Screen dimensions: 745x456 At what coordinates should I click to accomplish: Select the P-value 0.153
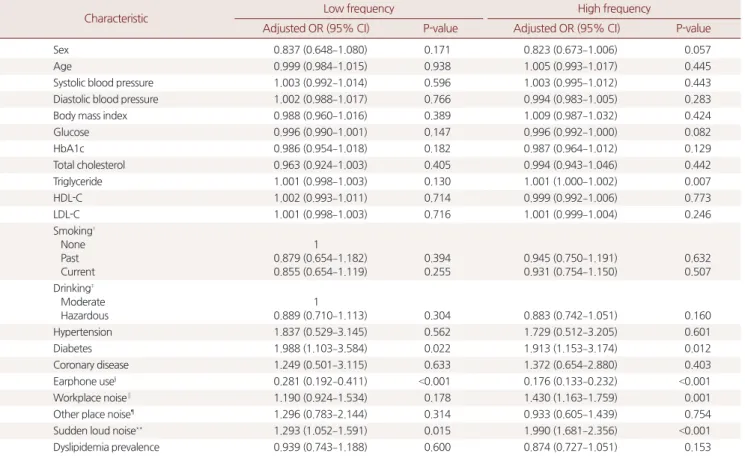697,447
